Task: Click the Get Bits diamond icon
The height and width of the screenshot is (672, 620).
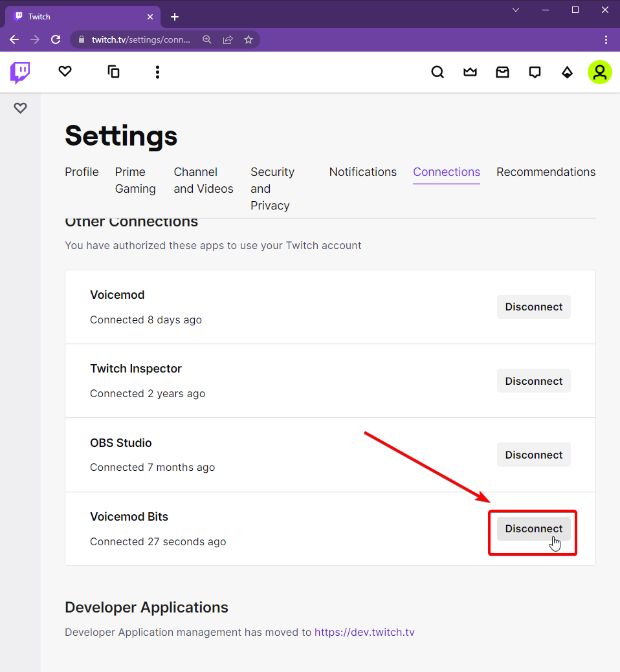Action: (x=567, y=72)
